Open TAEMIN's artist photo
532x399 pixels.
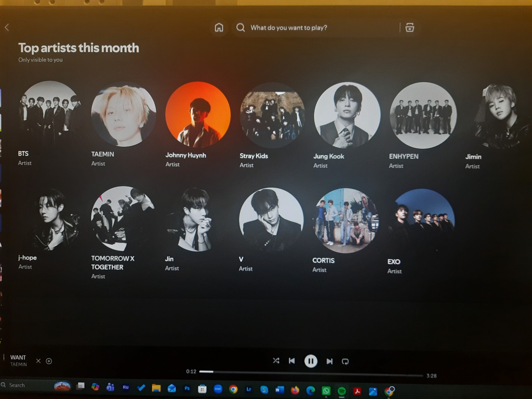123,114
